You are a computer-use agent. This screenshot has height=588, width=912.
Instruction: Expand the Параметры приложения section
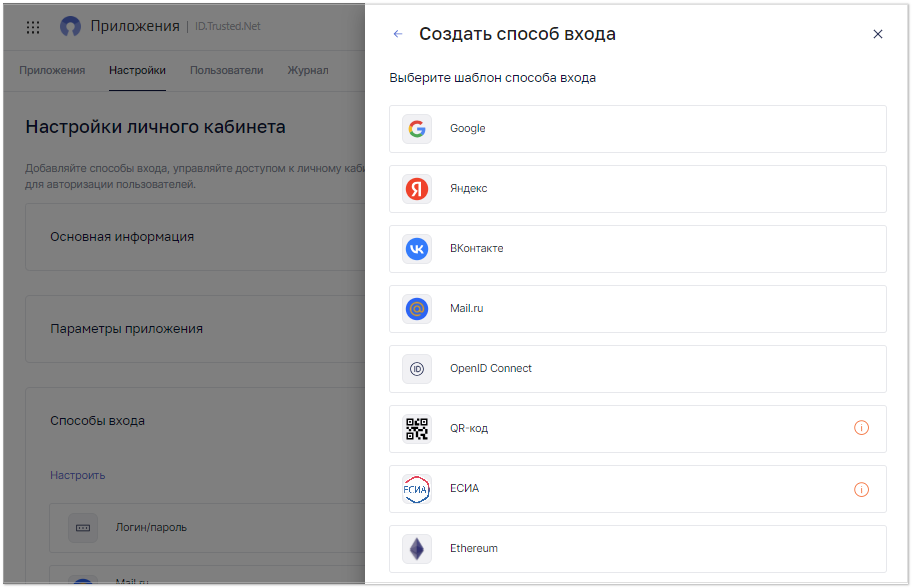195,329
